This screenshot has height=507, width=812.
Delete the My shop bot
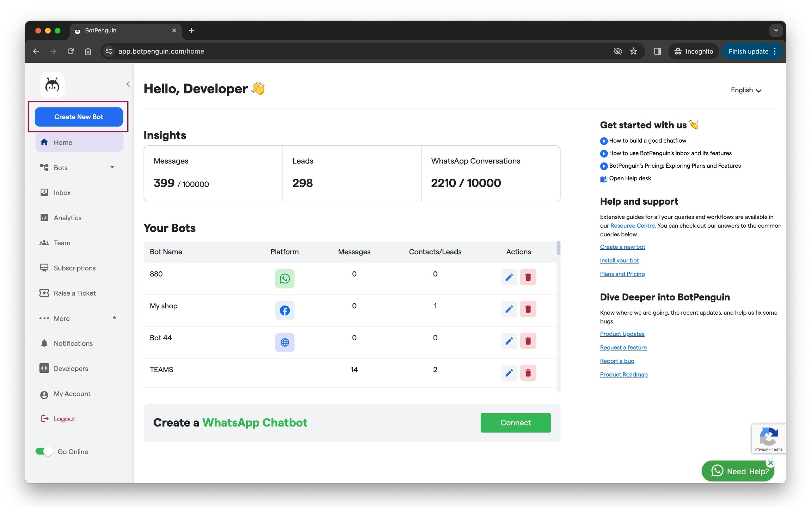point(528,309)
